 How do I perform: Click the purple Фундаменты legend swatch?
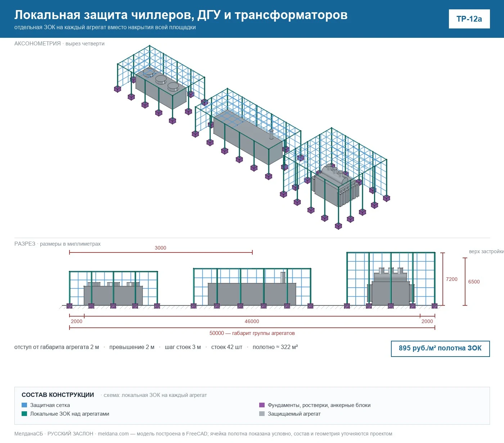262,405
